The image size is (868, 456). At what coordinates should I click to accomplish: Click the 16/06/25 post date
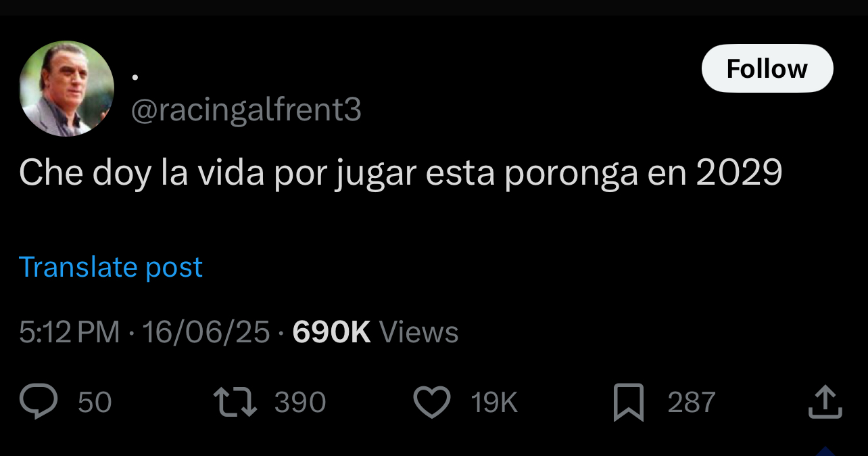point(206,332)
